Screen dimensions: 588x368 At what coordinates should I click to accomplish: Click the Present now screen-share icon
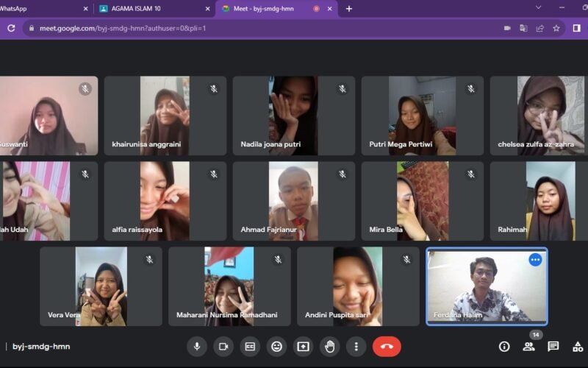click(x=303, y=347)
